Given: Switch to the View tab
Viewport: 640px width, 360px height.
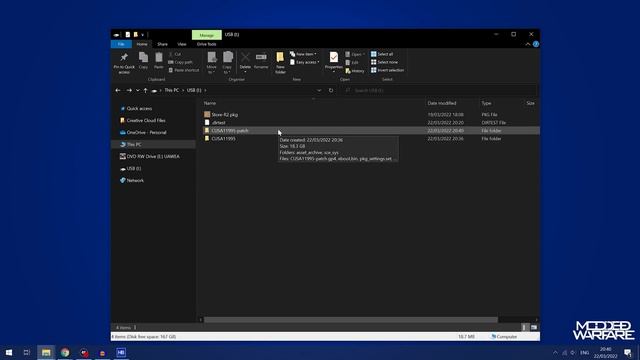Looking at the screenshot, I should [x=182, y=44].
